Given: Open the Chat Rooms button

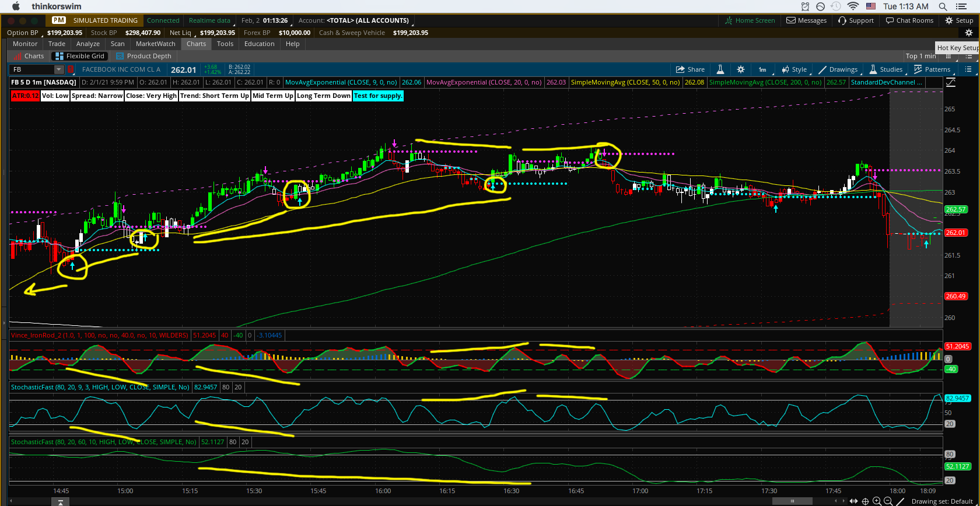Looking at the screenshot, I should click(x=909, y=20).
